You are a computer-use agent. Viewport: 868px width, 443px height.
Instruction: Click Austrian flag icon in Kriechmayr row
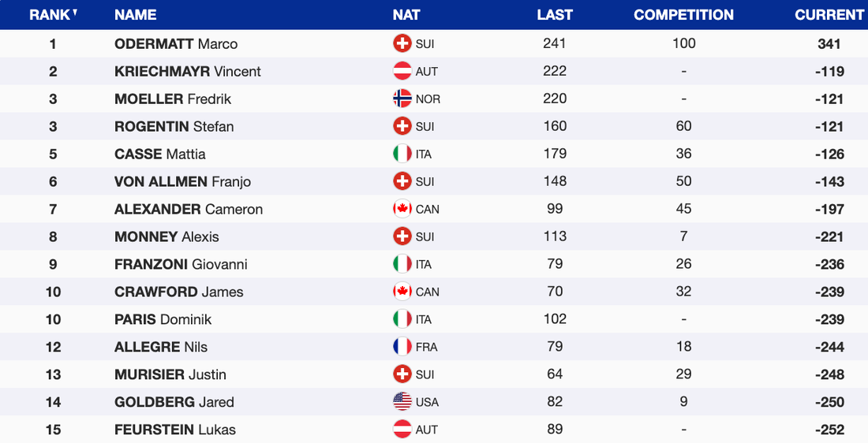402,72
